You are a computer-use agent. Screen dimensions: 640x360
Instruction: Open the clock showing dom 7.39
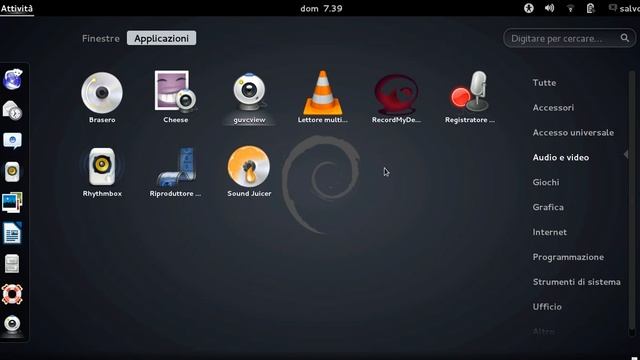click(x=321, y=9)
